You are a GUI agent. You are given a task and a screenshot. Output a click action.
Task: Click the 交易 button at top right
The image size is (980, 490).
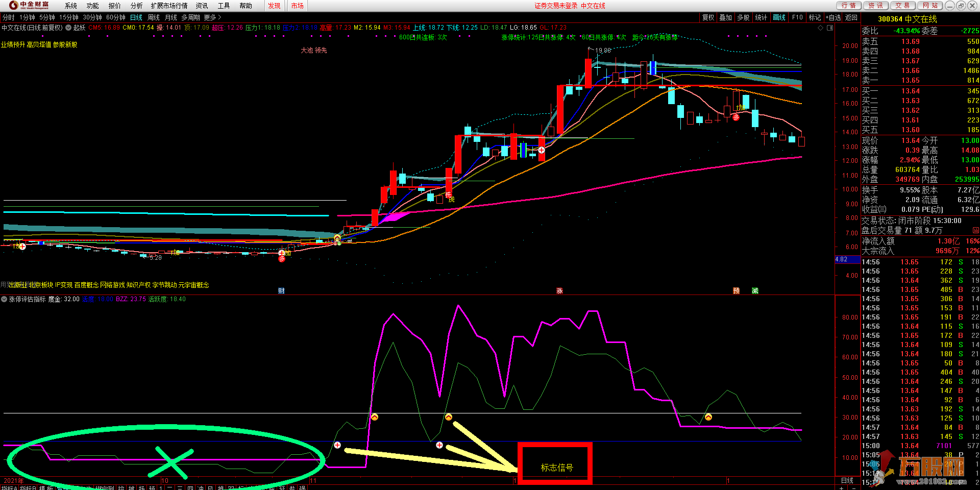(x=902, y=6)
